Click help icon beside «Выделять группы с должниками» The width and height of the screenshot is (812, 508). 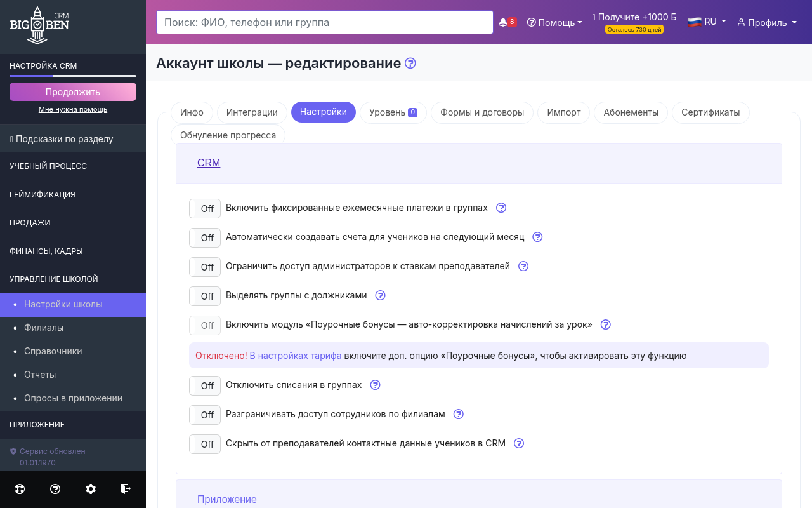pos(380,295)
